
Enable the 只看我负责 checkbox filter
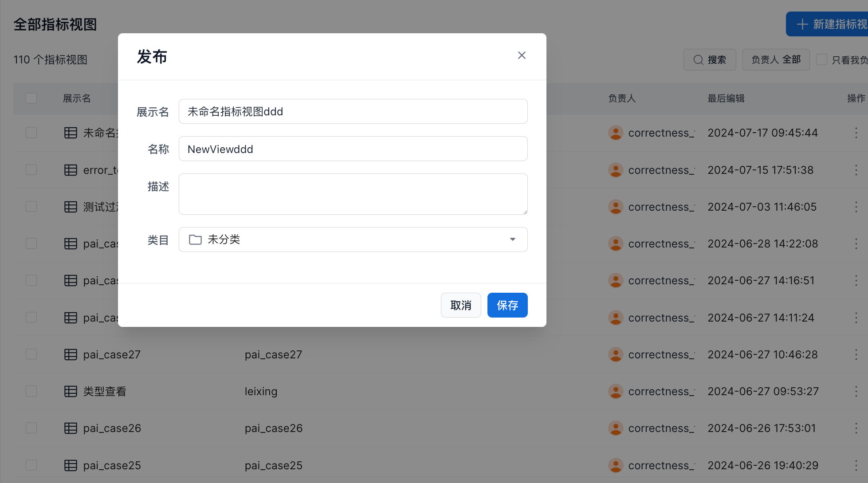[821, 60]
